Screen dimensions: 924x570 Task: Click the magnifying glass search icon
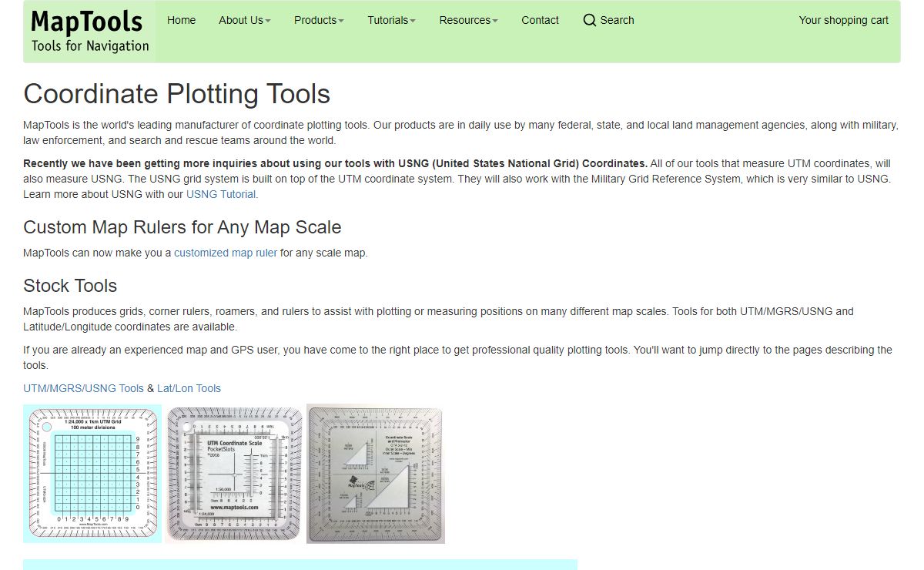pos(590,20)
